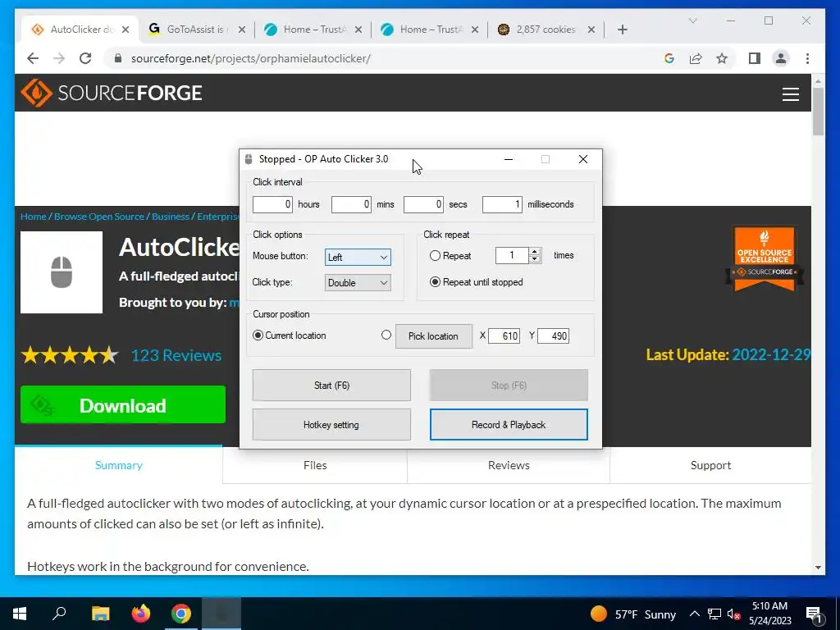840x630 pixels.
Task: Click the repeat times number field
Action: point(512,256)
